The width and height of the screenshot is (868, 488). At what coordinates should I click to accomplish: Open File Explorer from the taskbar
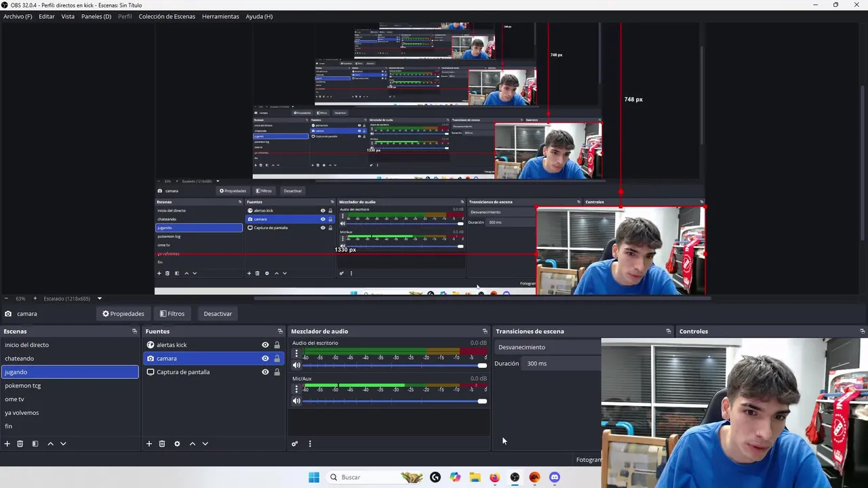click(475, 477)
